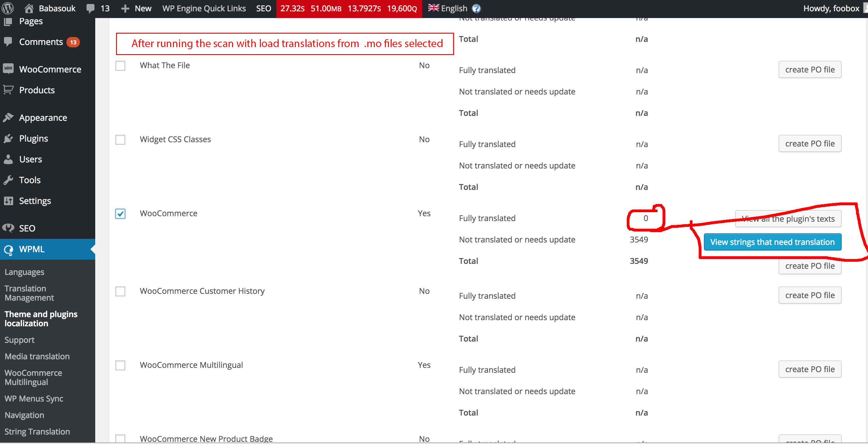
Task: Tick the Widget CSS Classes checkbox
Action: pos(120,139)
